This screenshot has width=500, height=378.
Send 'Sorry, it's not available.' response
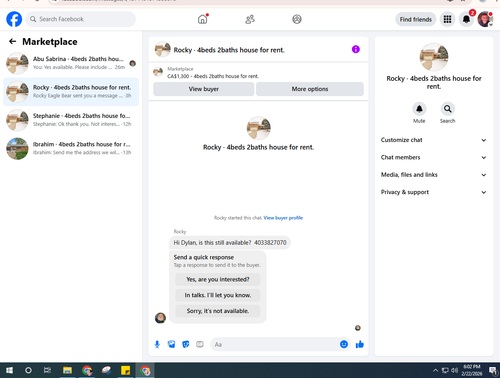coord(218,311)
